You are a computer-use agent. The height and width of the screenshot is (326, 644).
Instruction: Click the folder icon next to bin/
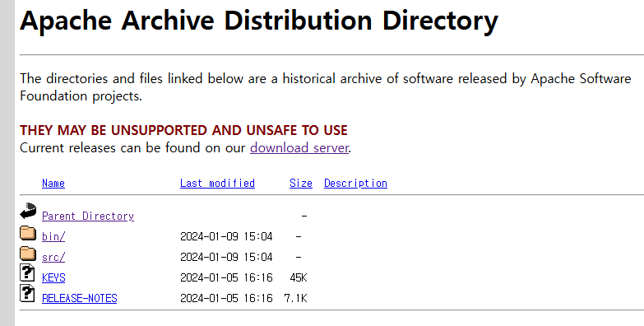pyautogui.click(x=28, y=233)
